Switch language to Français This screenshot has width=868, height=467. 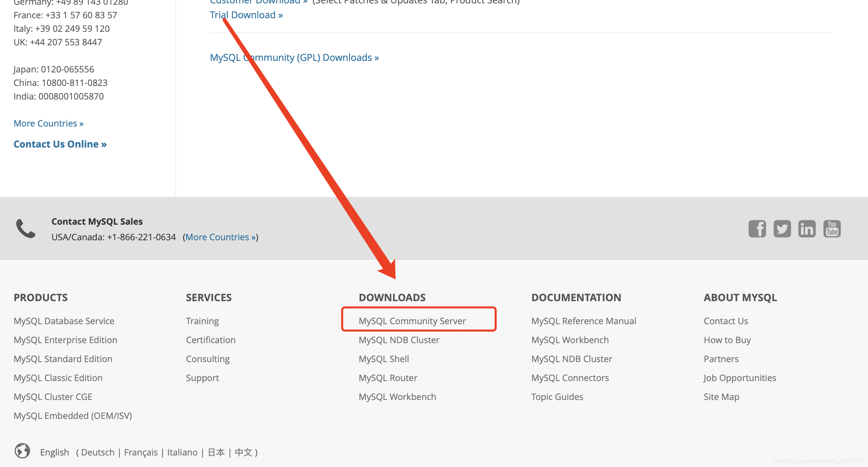click(141, 452)
